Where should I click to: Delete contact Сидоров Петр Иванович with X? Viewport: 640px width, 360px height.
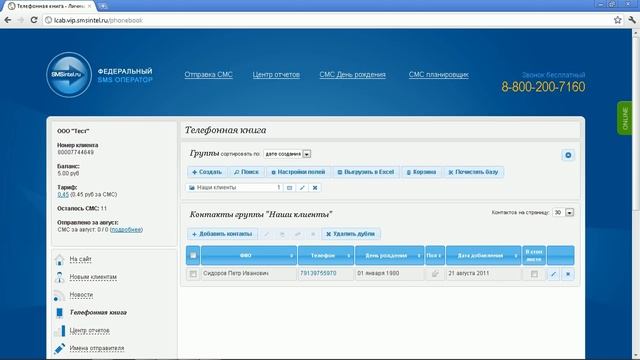point(568,274)
